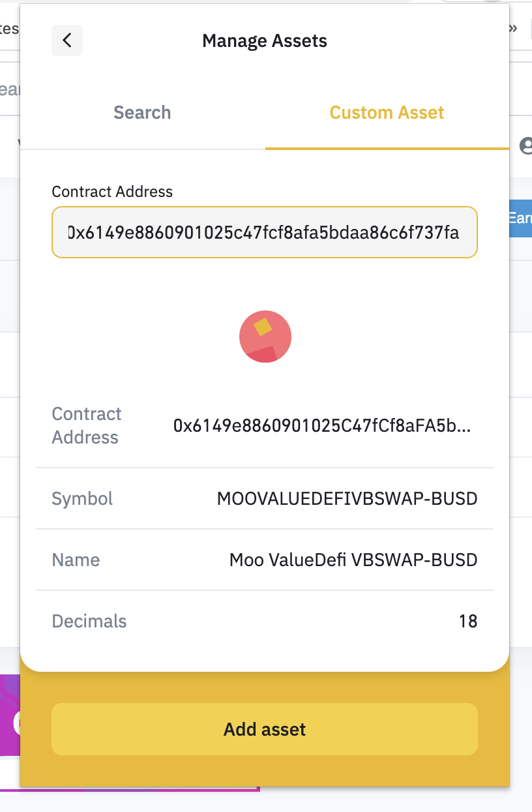Focus the Contract Address input field

coord(265,232)
